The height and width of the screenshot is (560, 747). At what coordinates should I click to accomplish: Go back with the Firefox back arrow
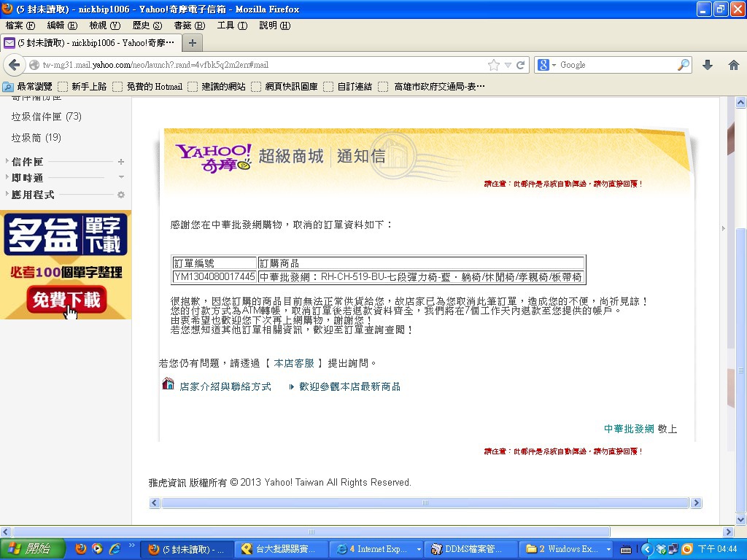click(x=15, y=65)
